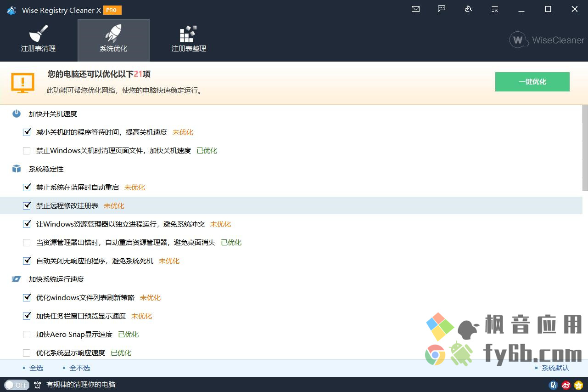Toggle the scheduled cleaning OFF switch
The height and width of the screenshot is (392, 588).
click(17, 385)
